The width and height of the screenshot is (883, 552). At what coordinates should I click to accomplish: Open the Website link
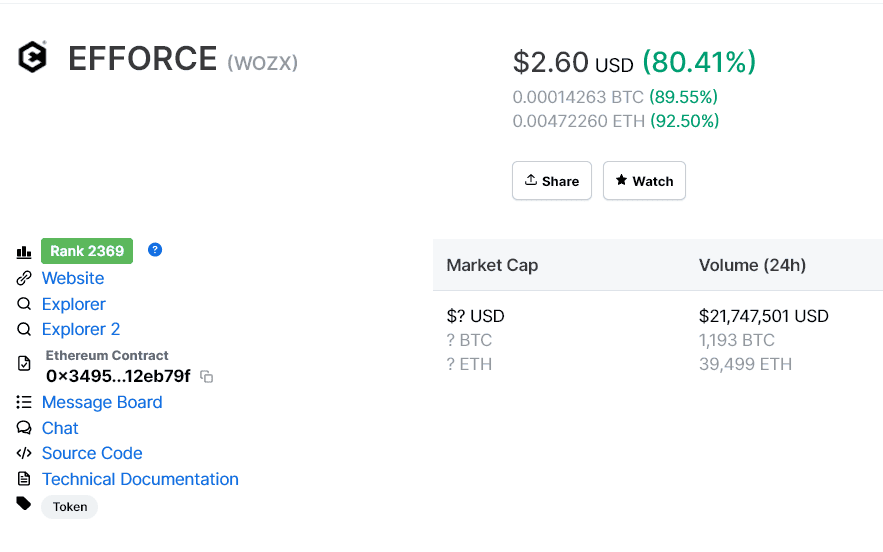coord(73,278)
